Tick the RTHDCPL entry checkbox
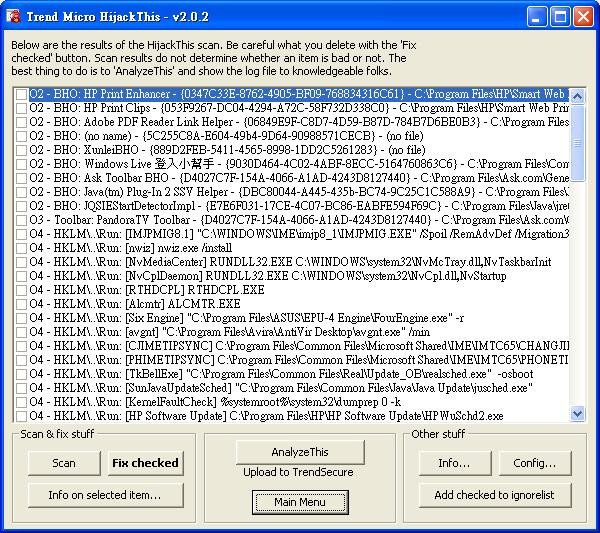The width and height of the screenshot is (600, 533). click(21, 290)
